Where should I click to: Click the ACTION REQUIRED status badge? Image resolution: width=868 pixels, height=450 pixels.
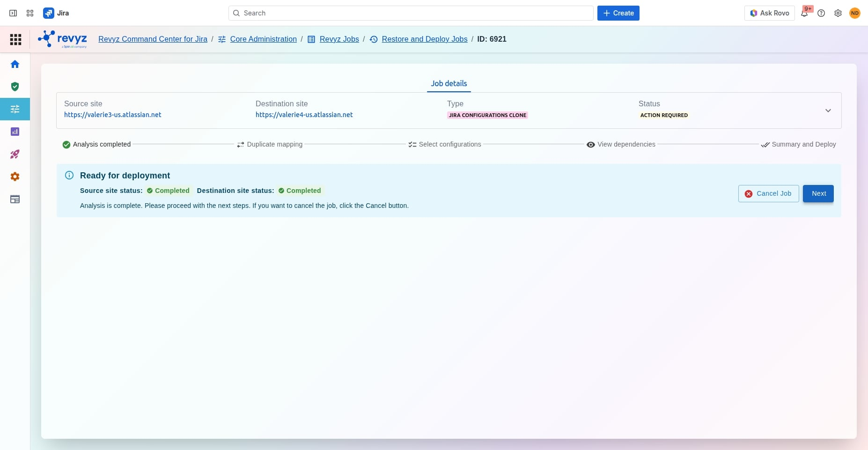tap(664, 115)
